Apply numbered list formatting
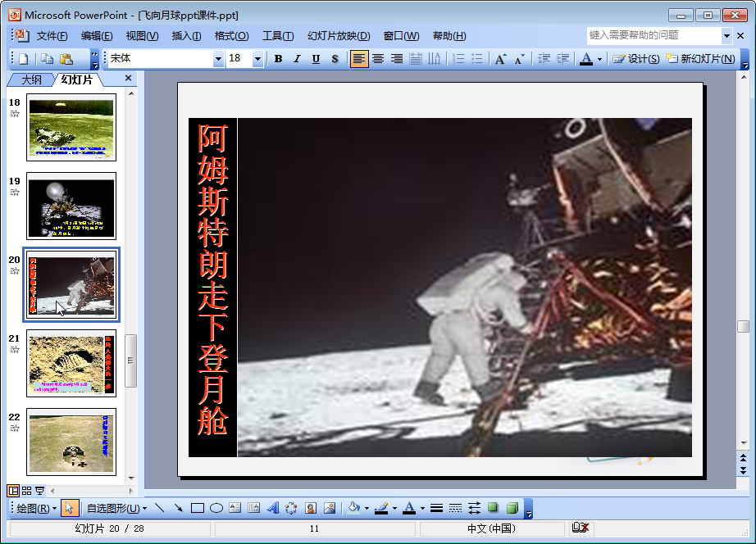 pos(458,59)
